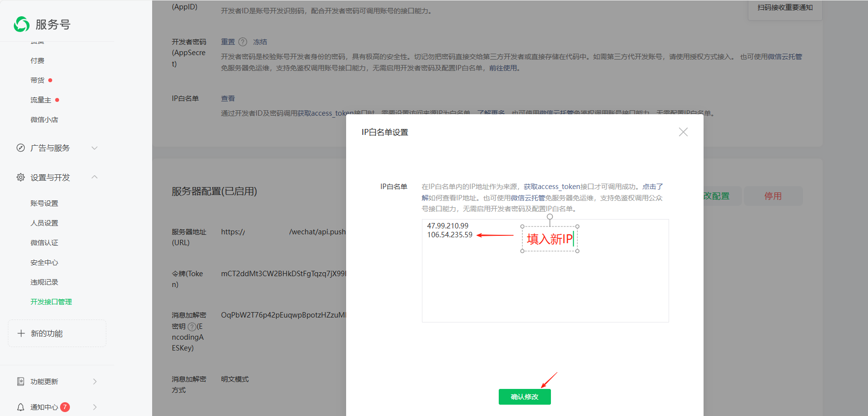
Task: Click the green 服务号 logo icon
Action: coord(22,24)
